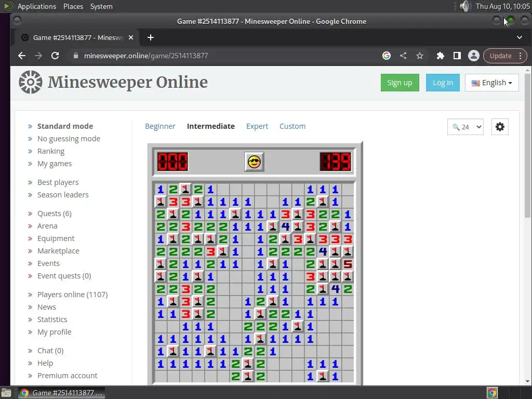
Task: Go back with the browser back arrow
Action: coord(22,56)
